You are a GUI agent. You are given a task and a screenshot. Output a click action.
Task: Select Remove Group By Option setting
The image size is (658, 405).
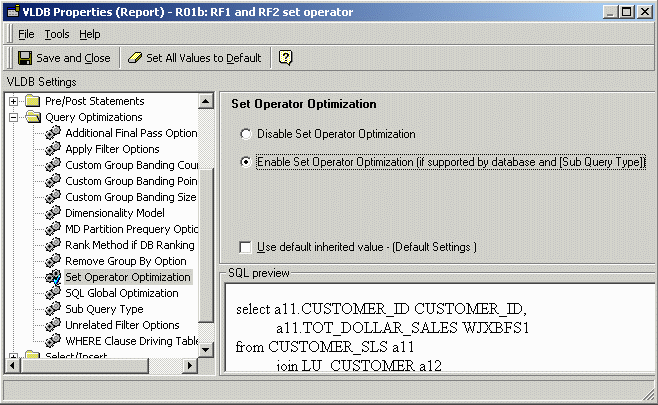126,261
